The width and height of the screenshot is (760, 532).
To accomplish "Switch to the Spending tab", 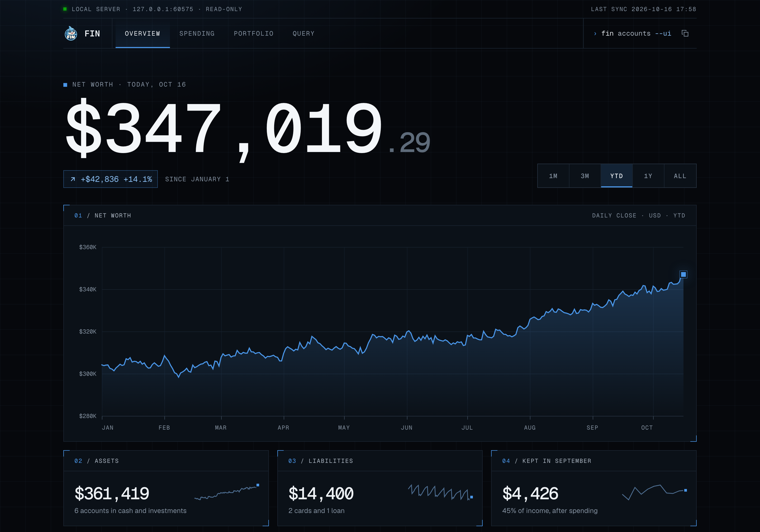I will pos(197,34).
